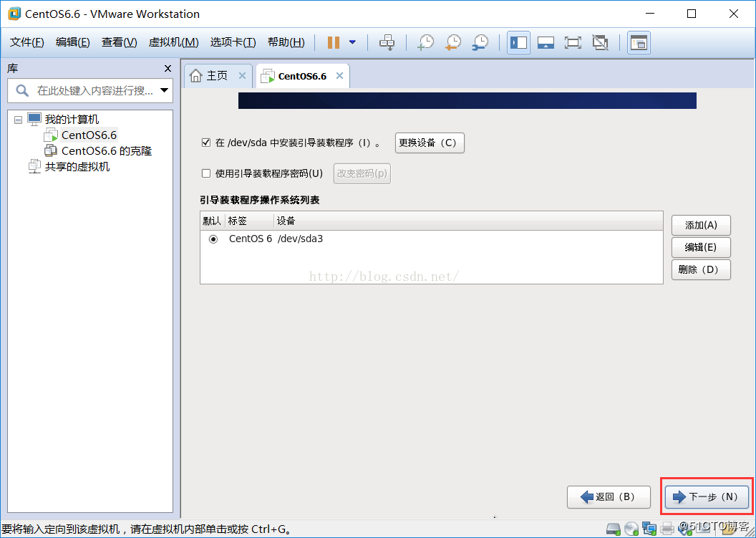This screenshot has width=756, height=538.
Task: Click the CentOS 6 label in list
Action: point(251,239)
